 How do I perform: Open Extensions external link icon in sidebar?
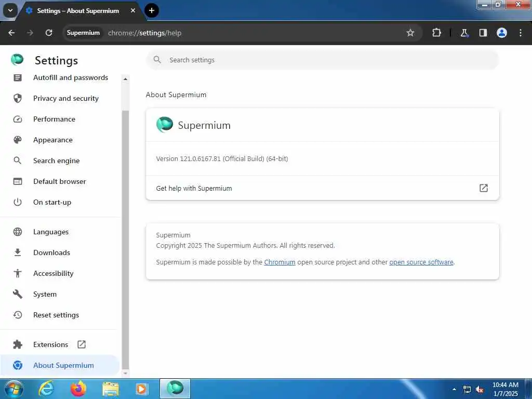click(82, 344)
